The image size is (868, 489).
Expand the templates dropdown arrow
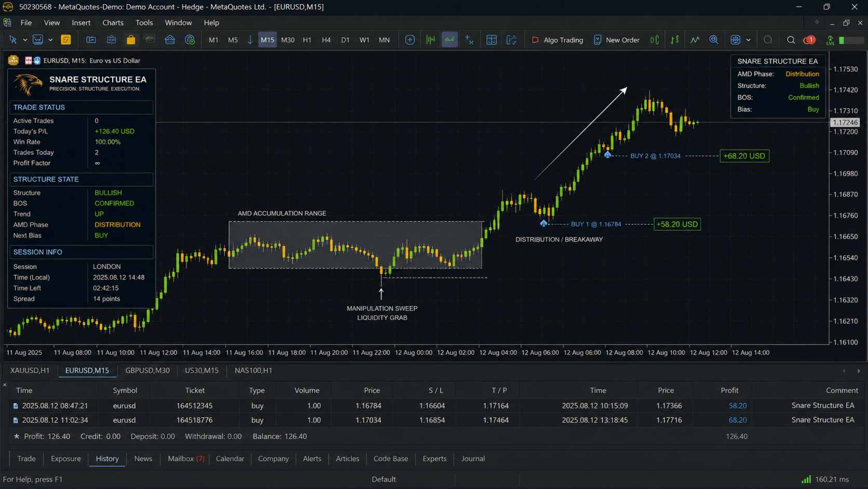tap(748, 40)
